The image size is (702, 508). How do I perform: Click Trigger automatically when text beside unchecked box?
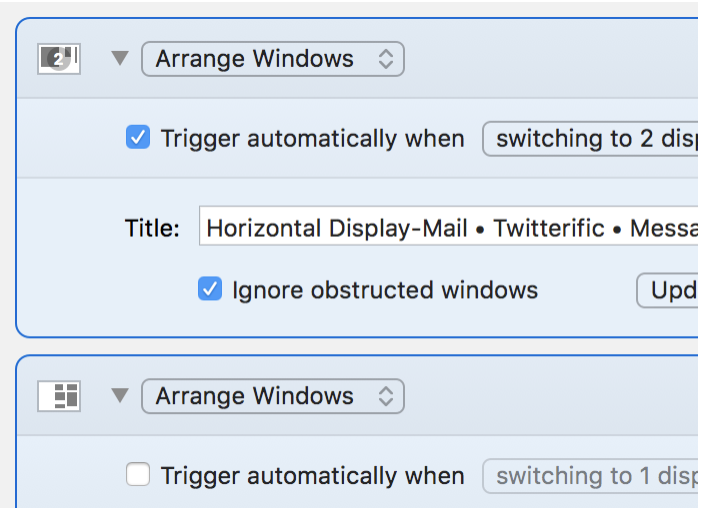pyautogui.click(x=312, y=476)
